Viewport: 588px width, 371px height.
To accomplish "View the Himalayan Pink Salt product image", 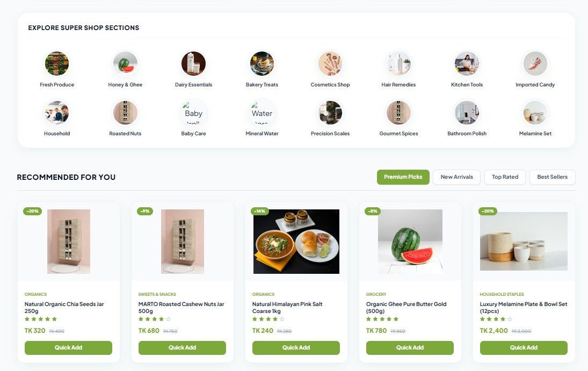I will pyautogui.click(x=296, y=242).
